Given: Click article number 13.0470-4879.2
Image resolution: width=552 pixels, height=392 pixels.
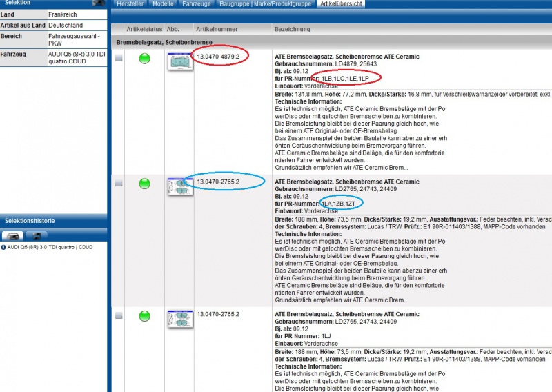Looking at the screenshot, I should point(218,56).
